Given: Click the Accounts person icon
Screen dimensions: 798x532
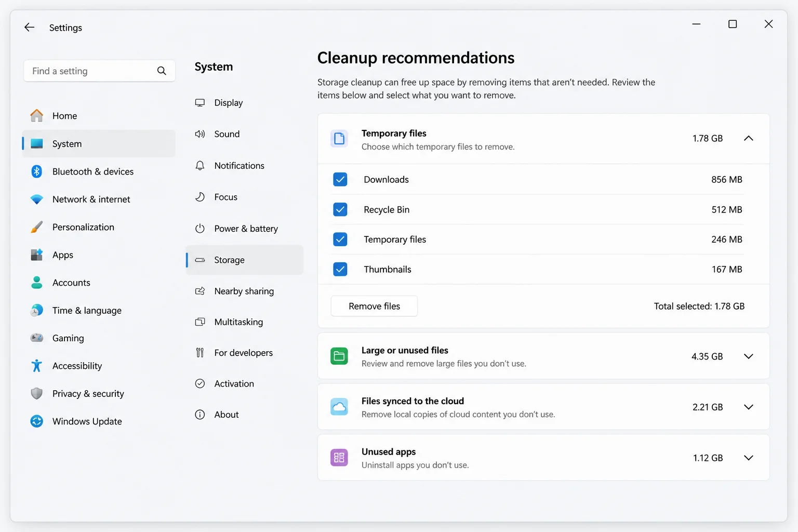Looking at the screenshot, I should click(36, 283).
